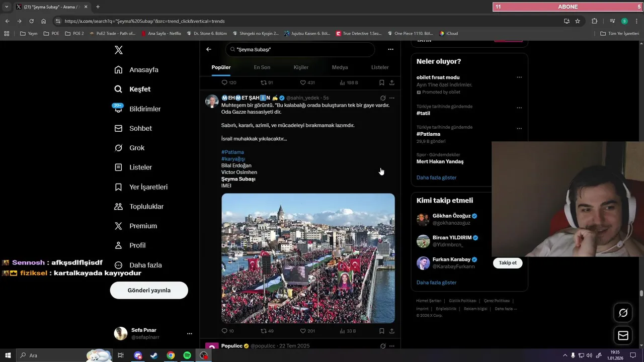Open Chrome extensions puzzle icon
This screenshot has height=362, width=644.
(595, 21)
